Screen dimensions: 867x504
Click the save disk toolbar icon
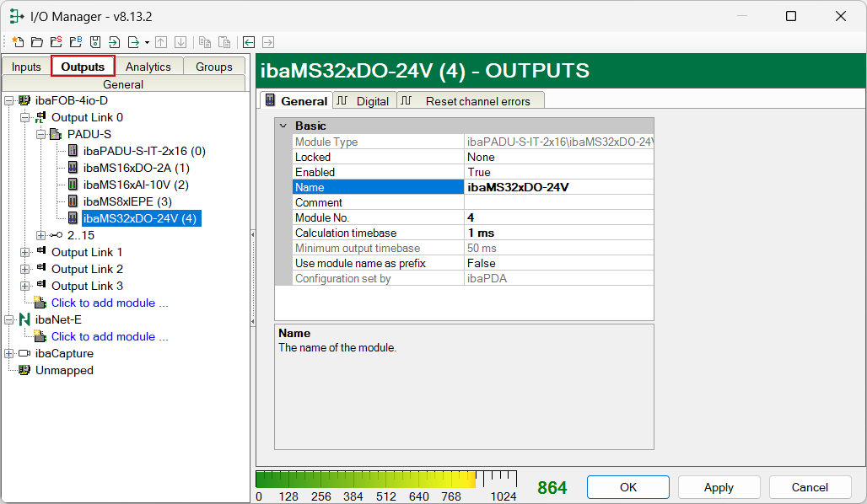point(95,42)
